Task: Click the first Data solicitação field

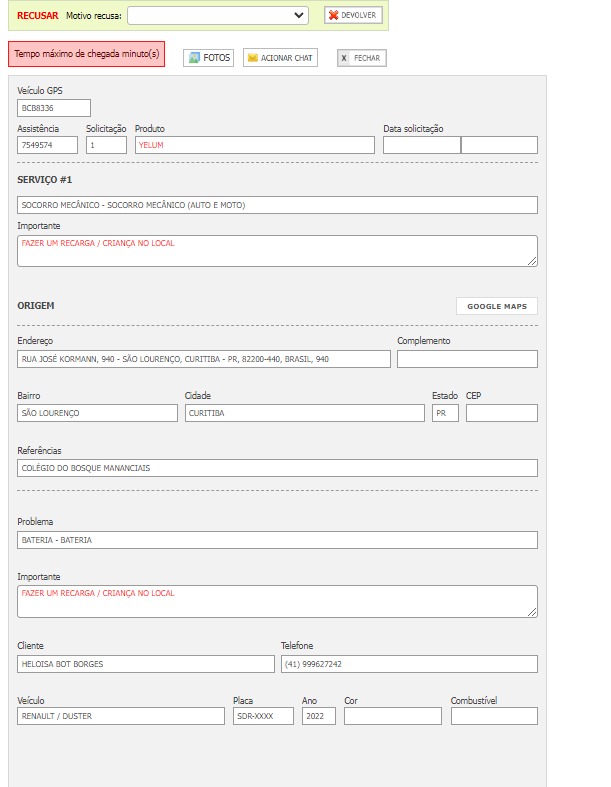Action: coord(422,145)
